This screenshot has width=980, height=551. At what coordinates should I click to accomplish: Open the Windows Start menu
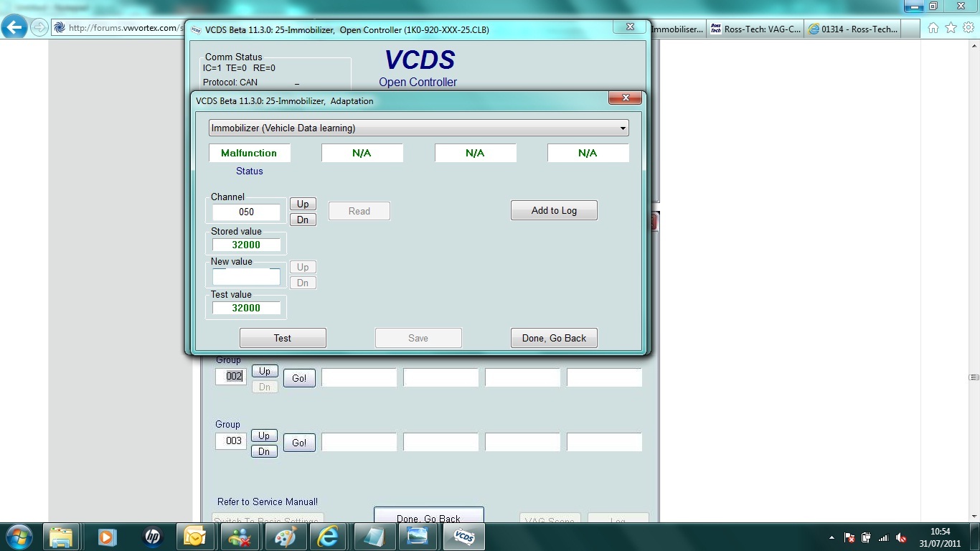(19, 537)
